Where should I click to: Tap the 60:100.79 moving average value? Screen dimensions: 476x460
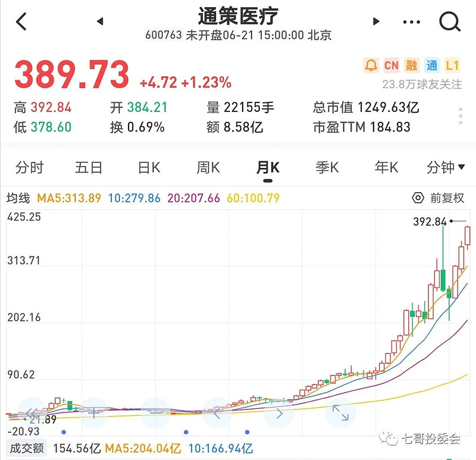(253, 198)
